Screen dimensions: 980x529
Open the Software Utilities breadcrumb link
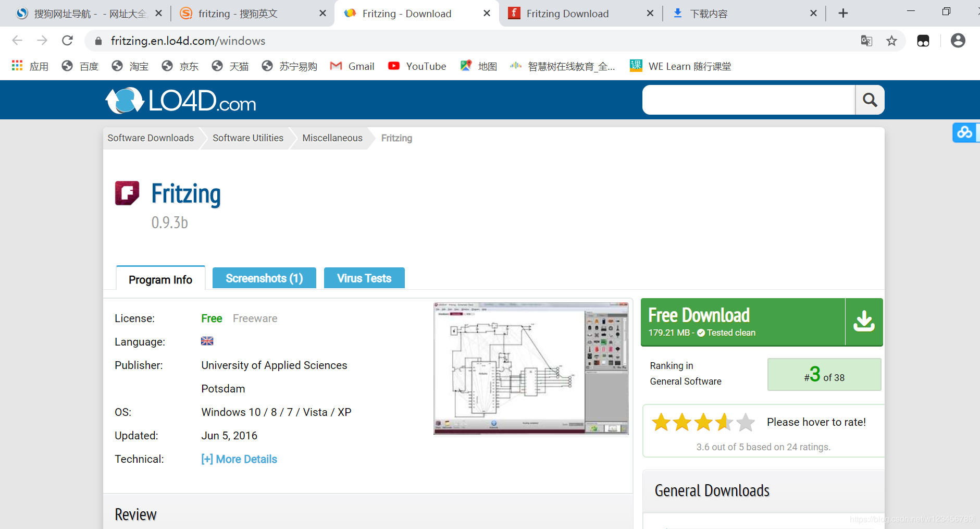click(x=247, y=138)
